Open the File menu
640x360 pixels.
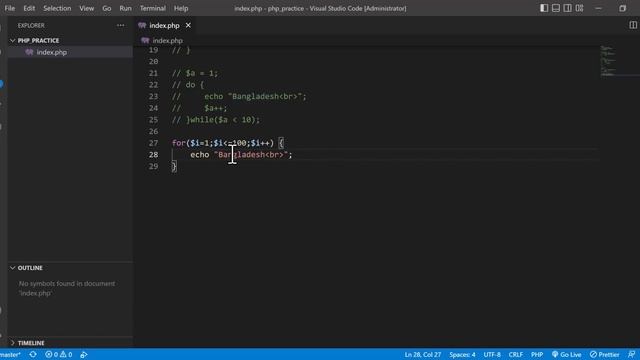9,8
